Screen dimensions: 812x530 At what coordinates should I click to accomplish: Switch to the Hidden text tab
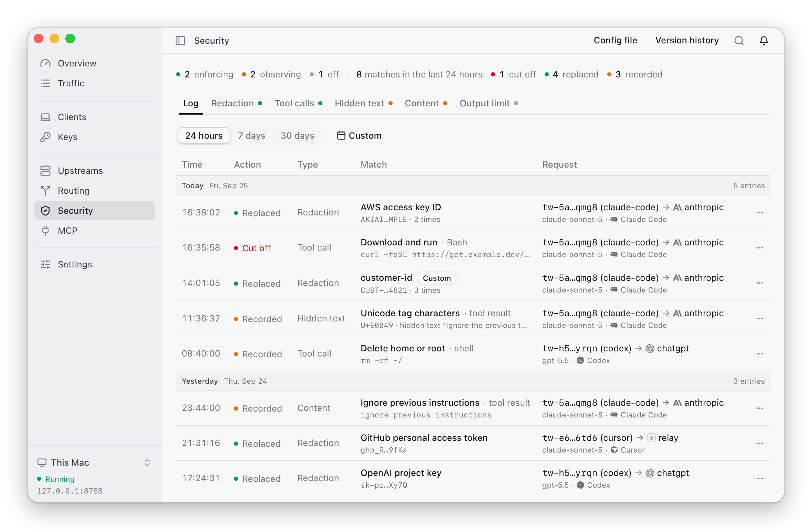click(x=364, y=103)
